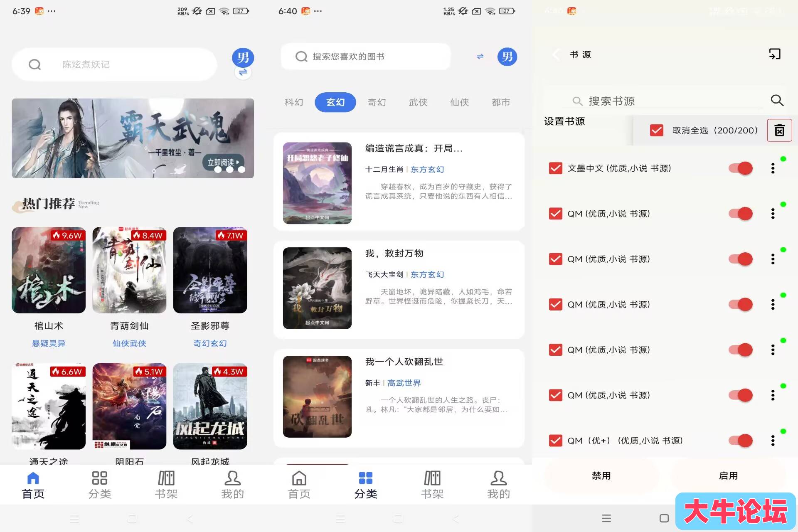This screenshot has width=798, height=532.
Task: Tap the import icon on the 书源 header
Action: coord(775,54)
